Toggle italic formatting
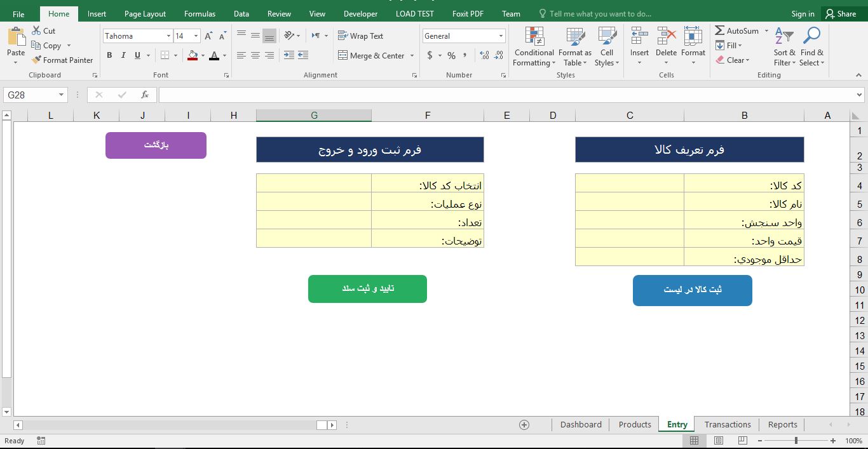The height and width of the screenshot is (449, 868). click(x=123, y=56)
